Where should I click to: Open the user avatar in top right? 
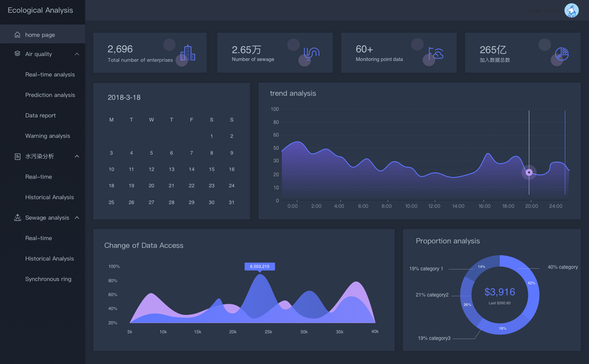571,10
